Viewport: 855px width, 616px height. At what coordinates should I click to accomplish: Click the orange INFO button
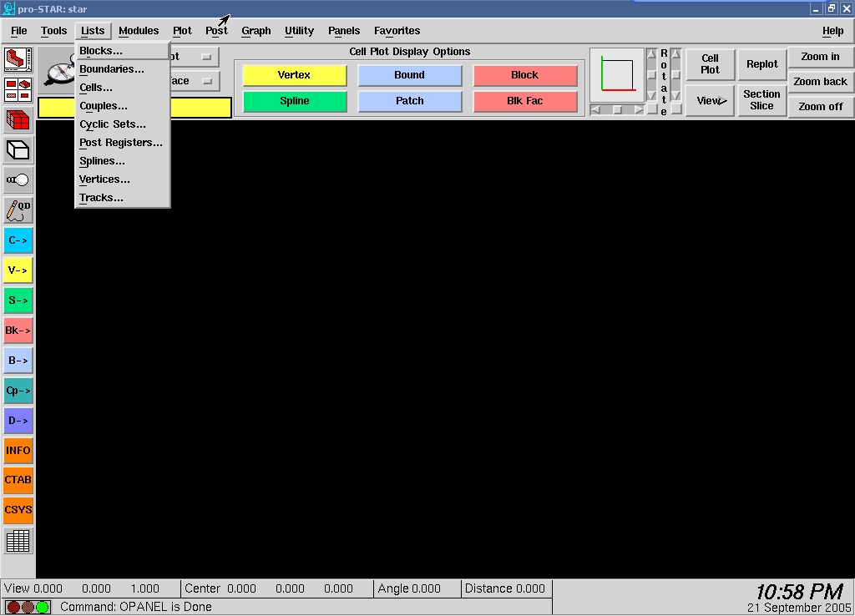(x=18, y=450)
